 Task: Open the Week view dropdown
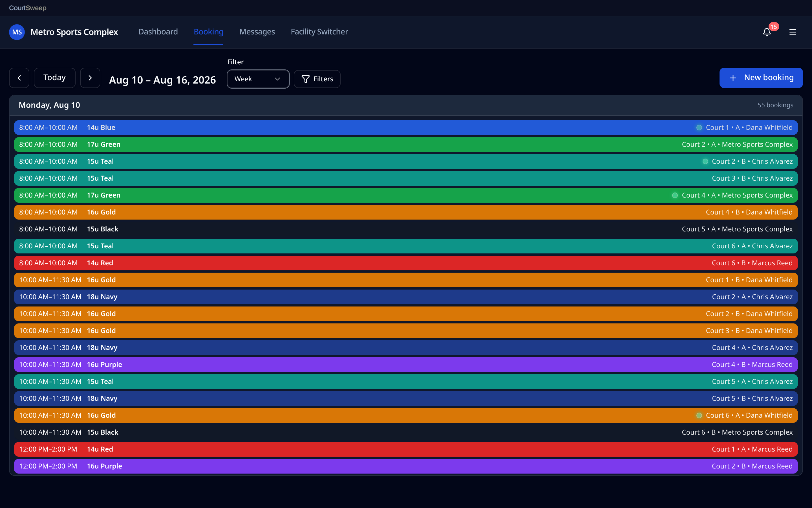click(258, 79)
